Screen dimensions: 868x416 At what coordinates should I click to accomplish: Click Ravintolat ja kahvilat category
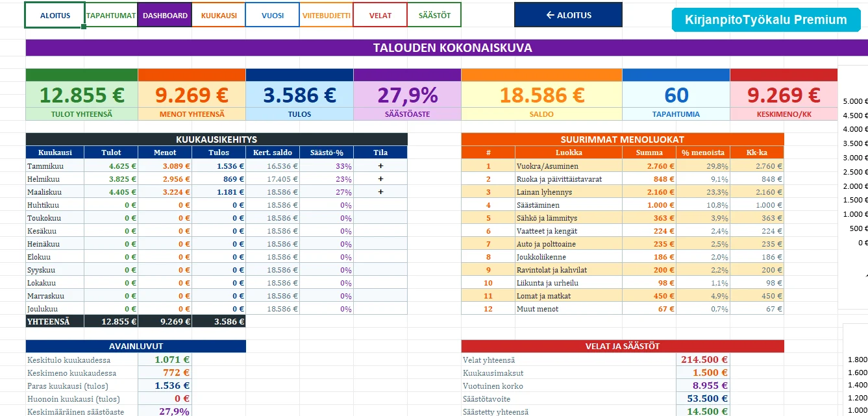(569, 269)
